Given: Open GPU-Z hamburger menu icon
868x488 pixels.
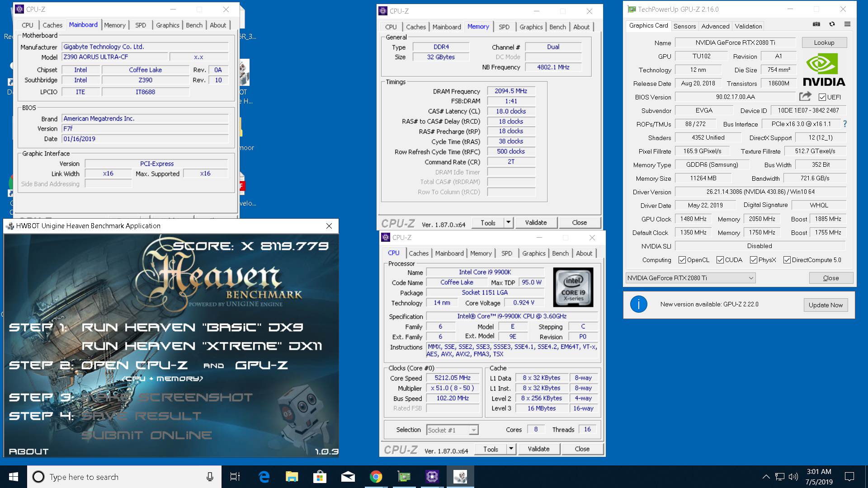Looking at the screenshot, I should tap(847, 24).
